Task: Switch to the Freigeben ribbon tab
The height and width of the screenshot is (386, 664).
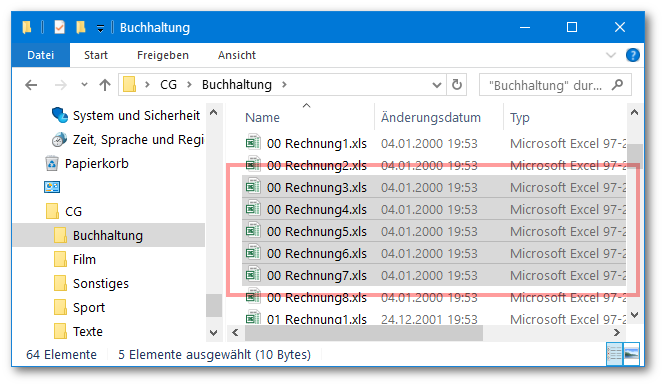Action: [163, 55]
